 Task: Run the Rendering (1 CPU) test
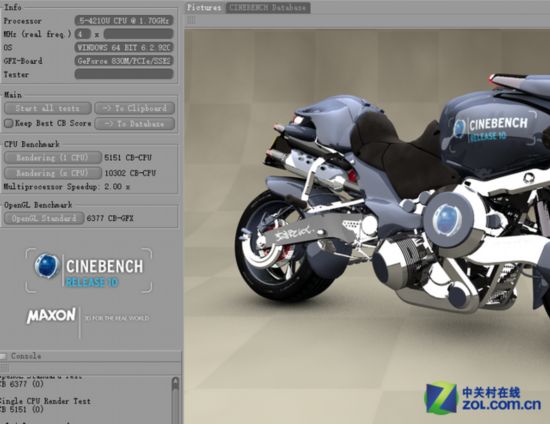(52, 157)
